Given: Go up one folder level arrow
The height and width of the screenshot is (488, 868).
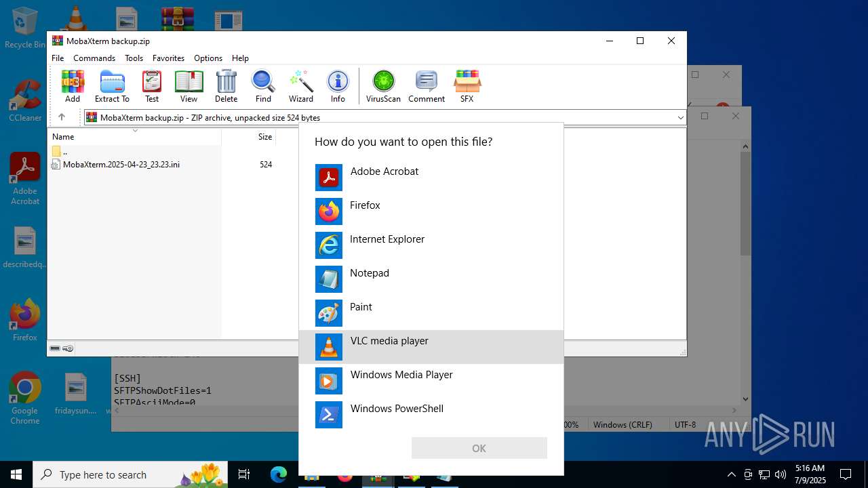Looking at the screenshot, I should click(62, 117).
